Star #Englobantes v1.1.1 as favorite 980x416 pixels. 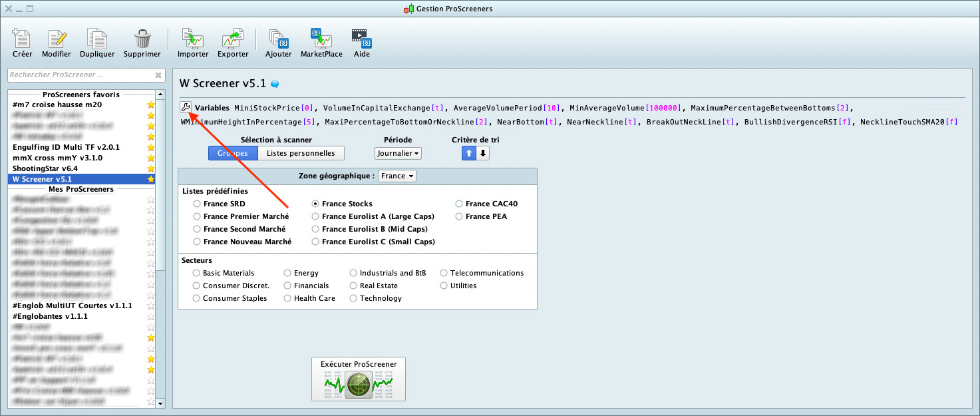point(151,316)
